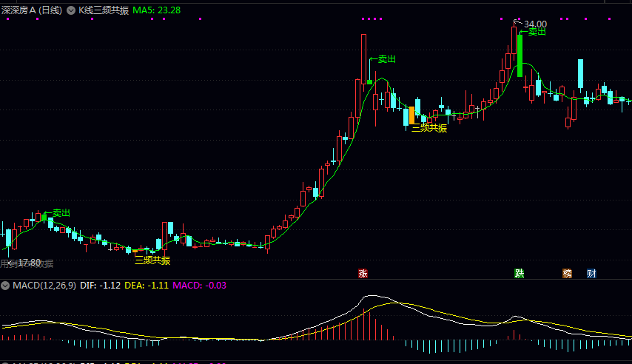The width and height of the screenshot is (632, 364).
Task: Click the orange candlestick above 三频共振
Action: (411, 115)
